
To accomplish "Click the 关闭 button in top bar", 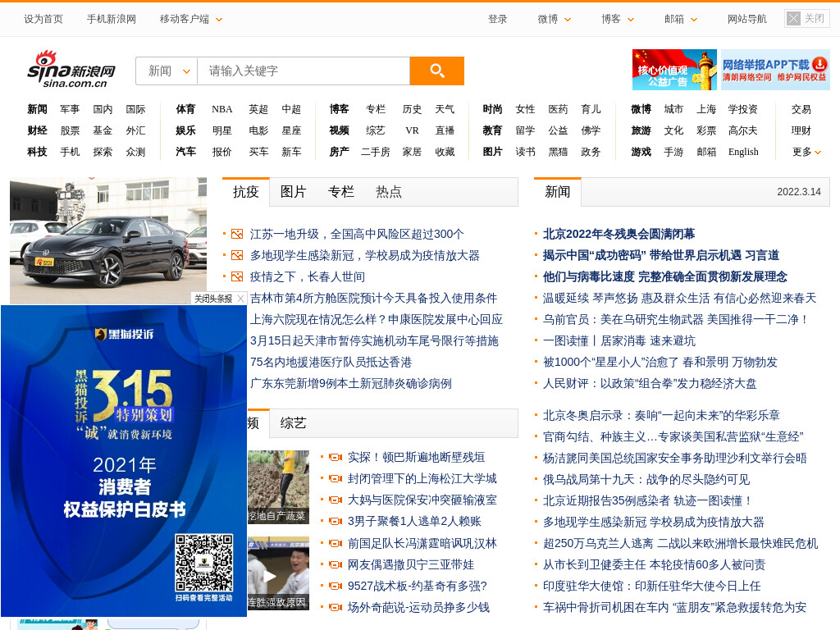I will (x=807, y=19).
